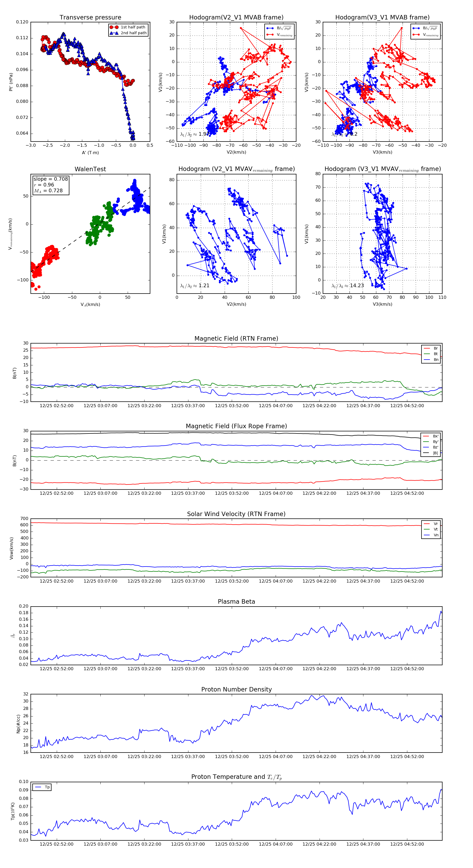The image size is (473, 868).
Task: Select the Bx' legend entry
Action: [x=431, y=436]
